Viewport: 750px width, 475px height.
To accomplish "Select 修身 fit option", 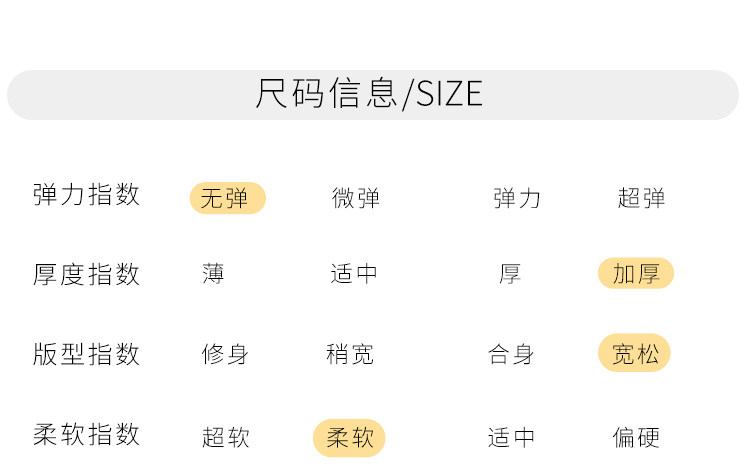I will 225,354.
